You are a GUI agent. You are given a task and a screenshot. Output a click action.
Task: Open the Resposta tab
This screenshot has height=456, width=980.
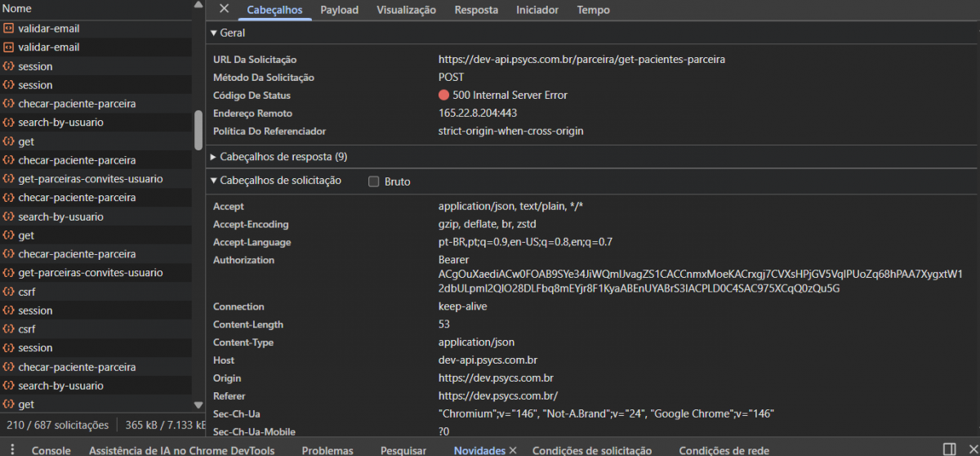(476, 10)
